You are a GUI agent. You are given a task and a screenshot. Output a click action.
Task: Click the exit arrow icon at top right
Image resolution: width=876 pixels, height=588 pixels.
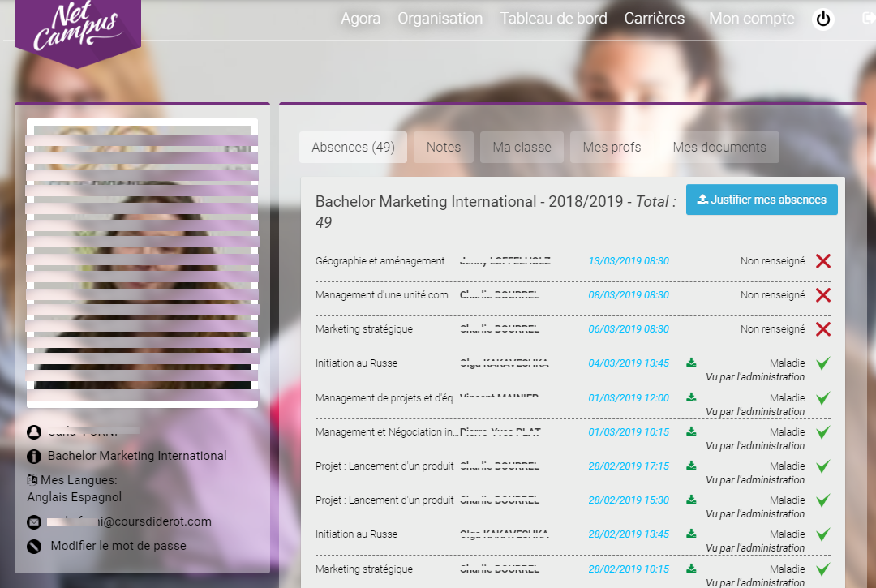pos(868,19)
